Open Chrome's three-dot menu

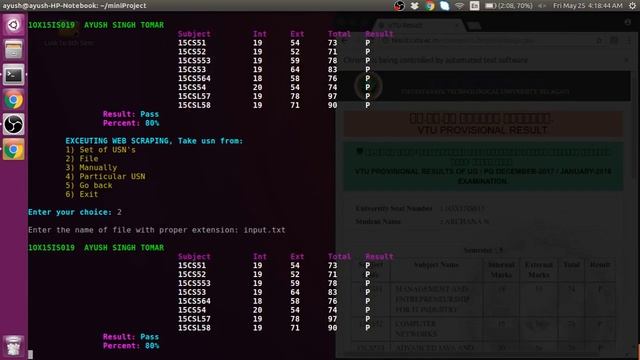(x=629, y=40)
